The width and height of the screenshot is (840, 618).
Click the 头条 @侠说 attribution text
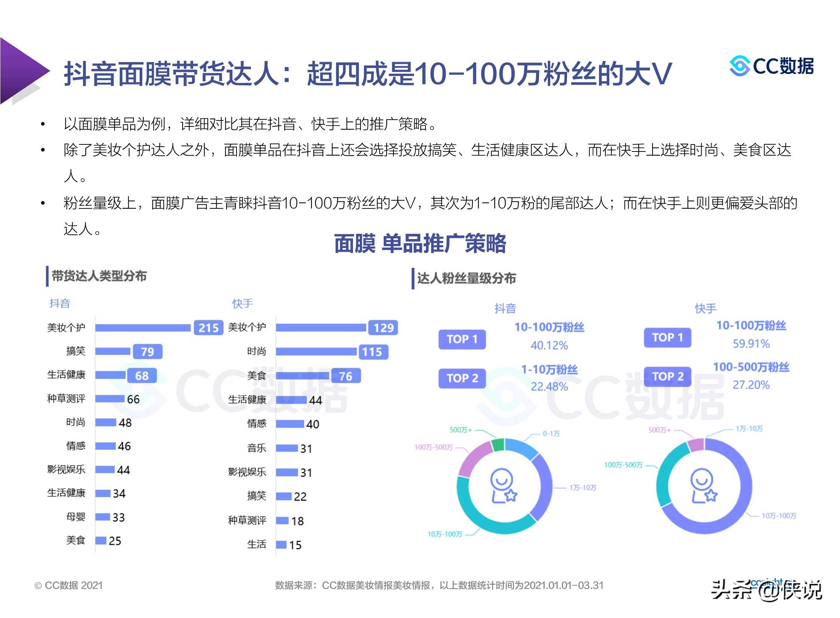click(x=766, y=590)
